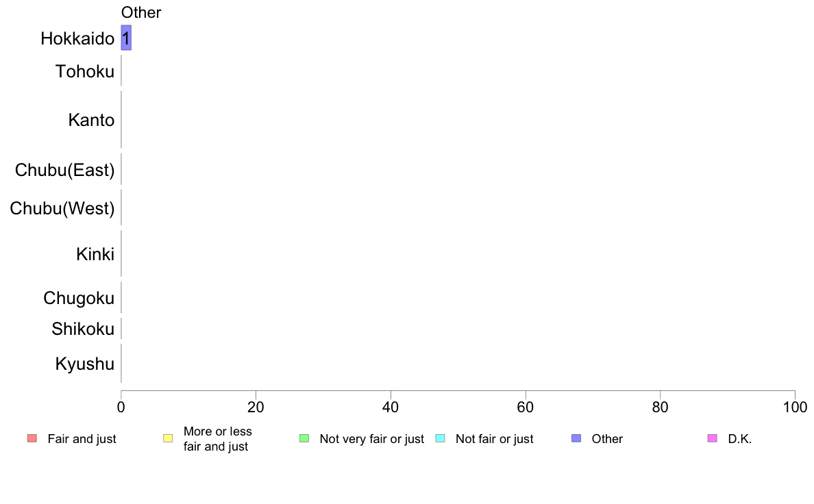Click the Not very fair or just legend text
The height and width of the screenshot is (504, 814).
click(371, 438)
